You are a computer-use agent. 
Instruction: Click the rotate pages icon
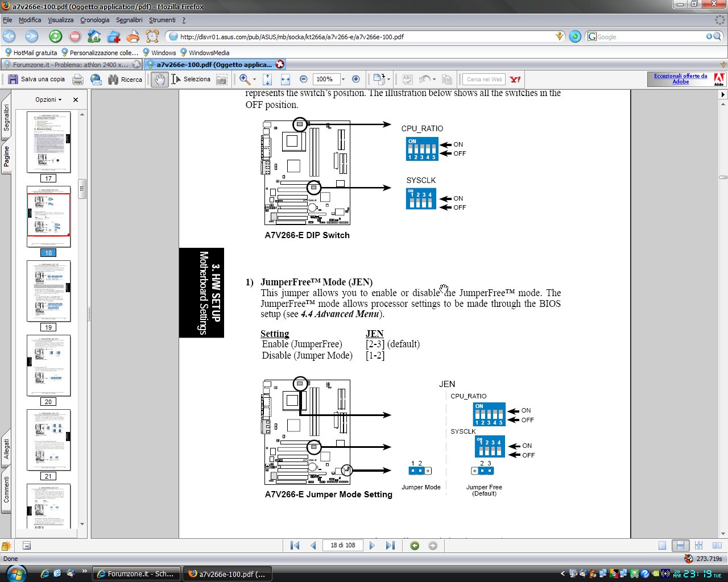point(379,80)
